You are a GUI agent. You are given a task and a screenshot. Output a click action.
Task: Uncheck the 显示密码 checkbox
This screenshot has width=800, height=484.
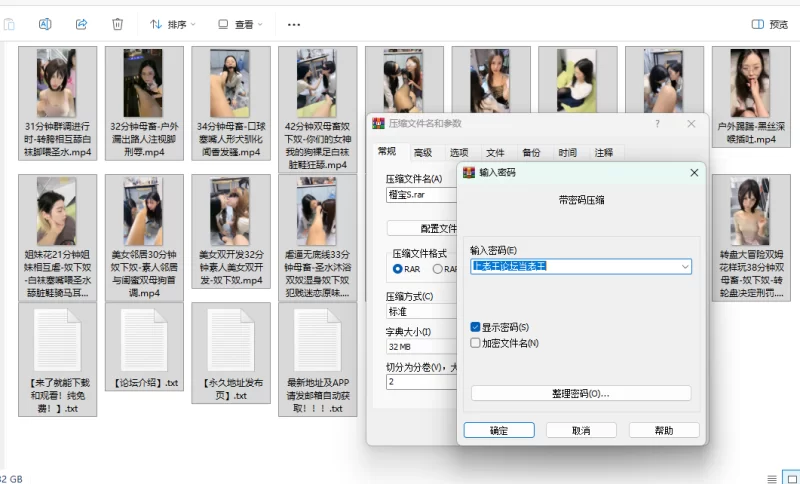pos(475,327)
